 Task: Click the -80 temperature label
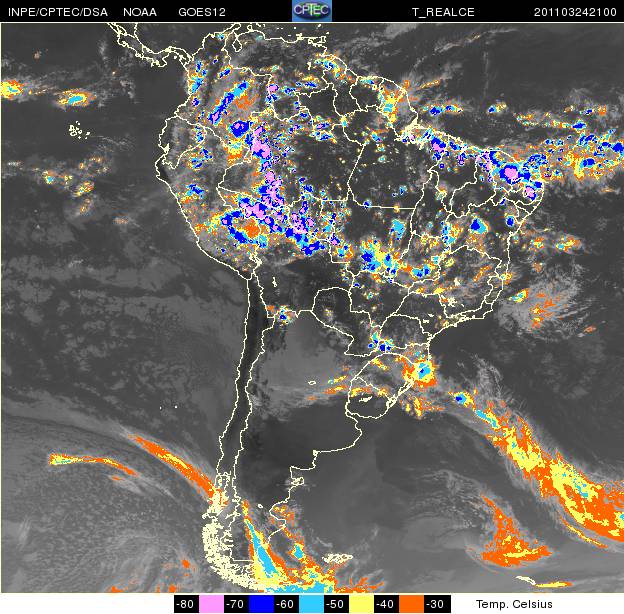[x=187, y=604]
